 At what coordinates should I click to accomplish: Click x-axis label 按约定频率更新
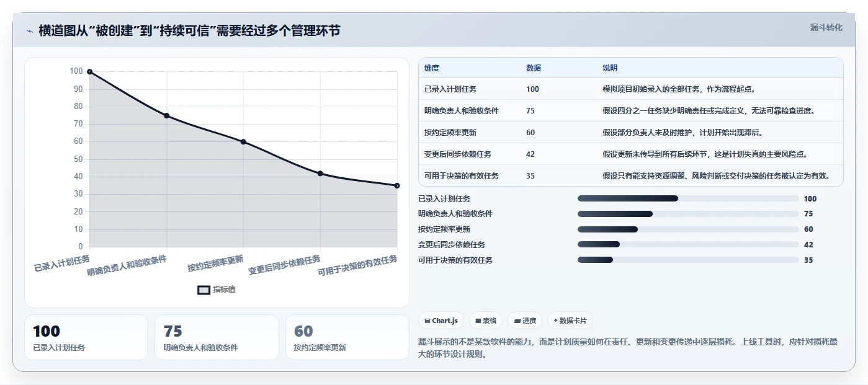[216, 263]
